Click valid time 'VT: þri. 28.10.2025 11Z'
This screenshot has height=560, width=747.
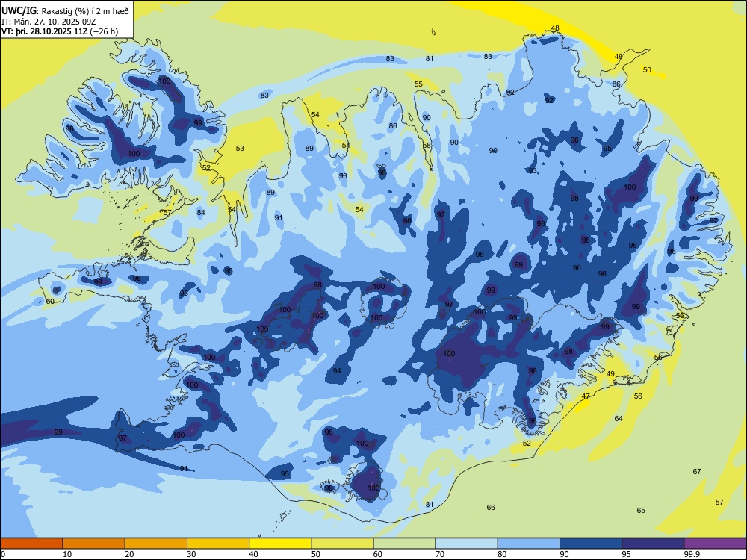coord(45,31)
